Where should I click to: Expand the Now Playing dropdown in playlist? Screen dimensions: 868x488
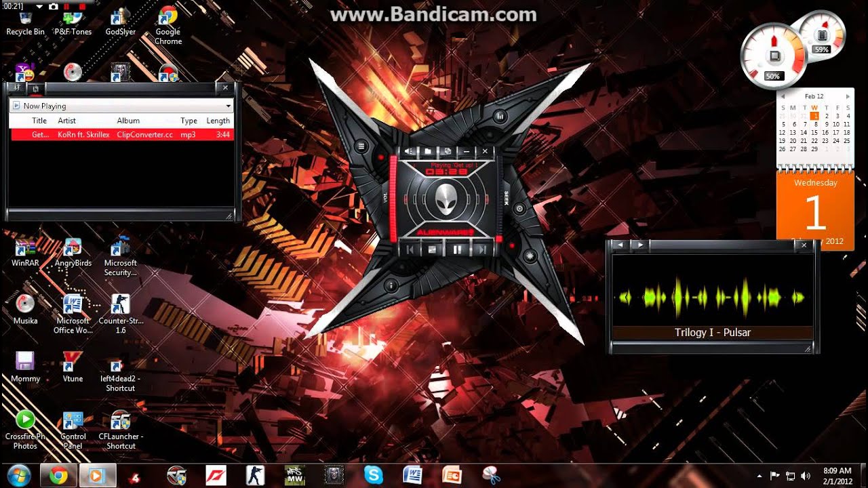(229, 106)
